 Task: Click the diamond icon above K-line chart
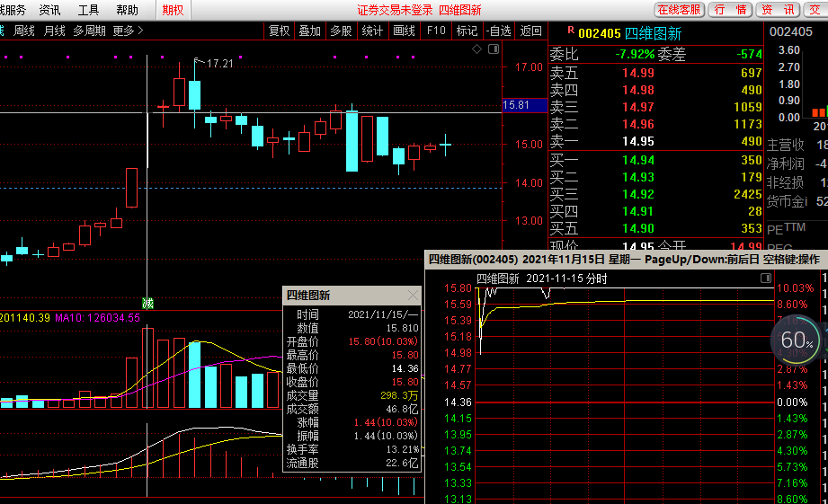[x=476, y=49]
